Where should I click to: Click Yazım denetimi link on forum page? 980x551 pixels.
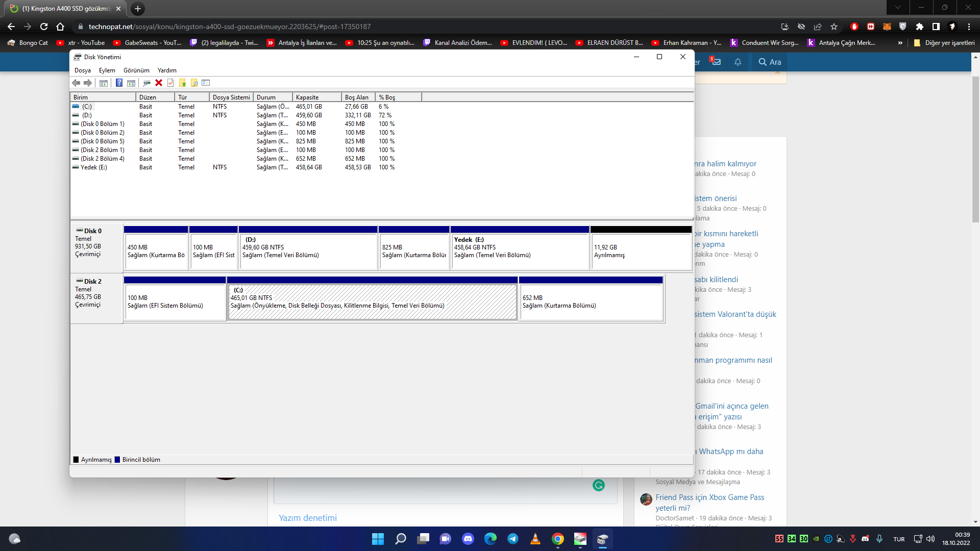pyautogui.click(x=308, y=518)
